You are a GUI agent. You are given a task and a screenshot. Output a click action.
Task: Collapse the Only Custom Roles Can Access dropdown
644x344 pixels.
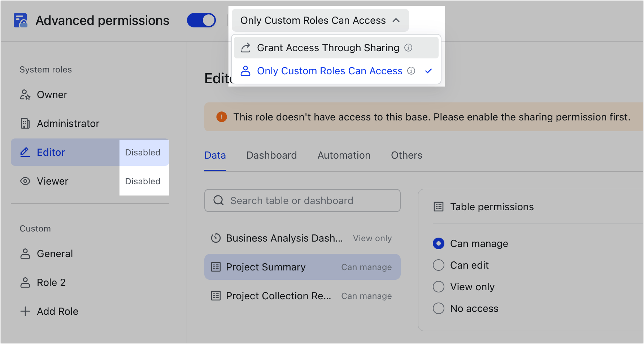click(396, 20)
